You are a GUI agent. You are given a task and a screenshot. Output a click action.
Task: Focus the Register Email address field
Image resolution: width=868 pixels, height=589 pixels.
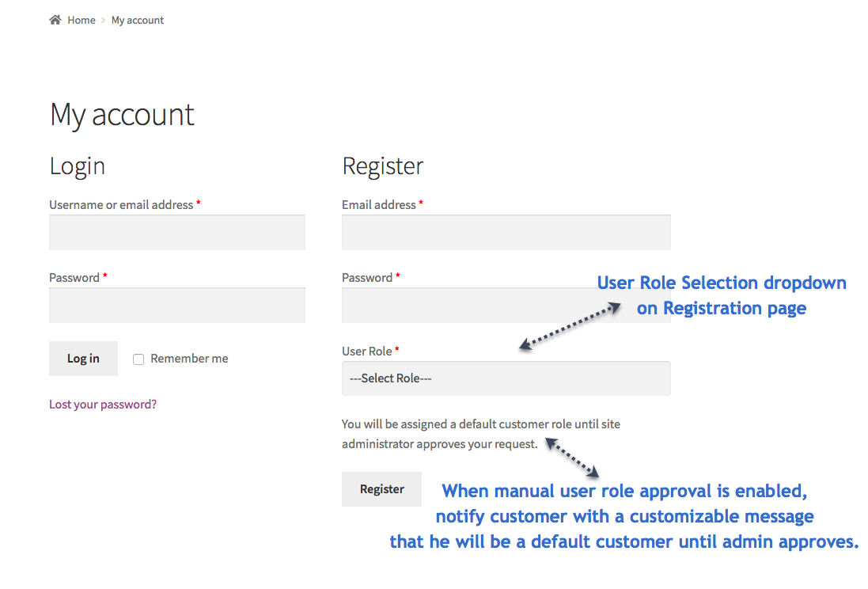(x=506, y=233)
